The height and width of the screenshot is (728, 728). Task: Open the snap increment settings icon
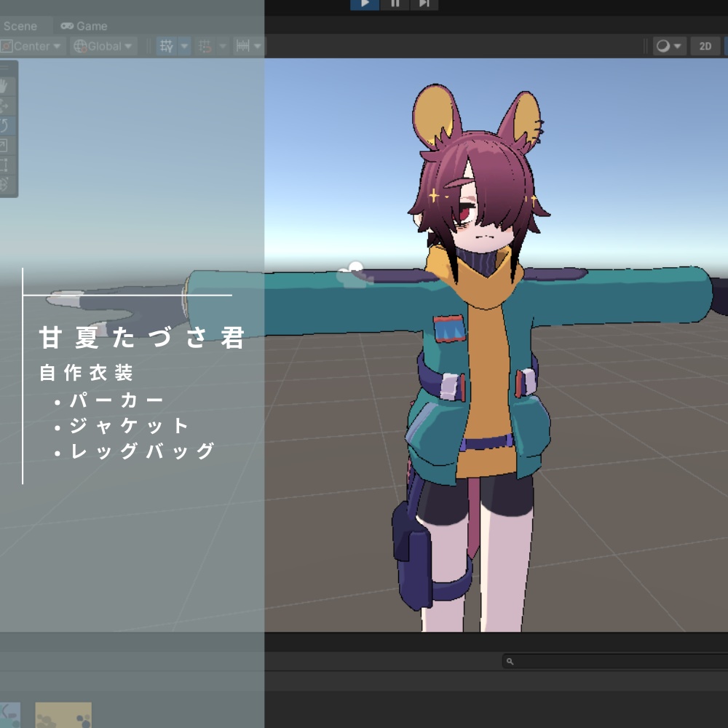(x=245, y=46)
